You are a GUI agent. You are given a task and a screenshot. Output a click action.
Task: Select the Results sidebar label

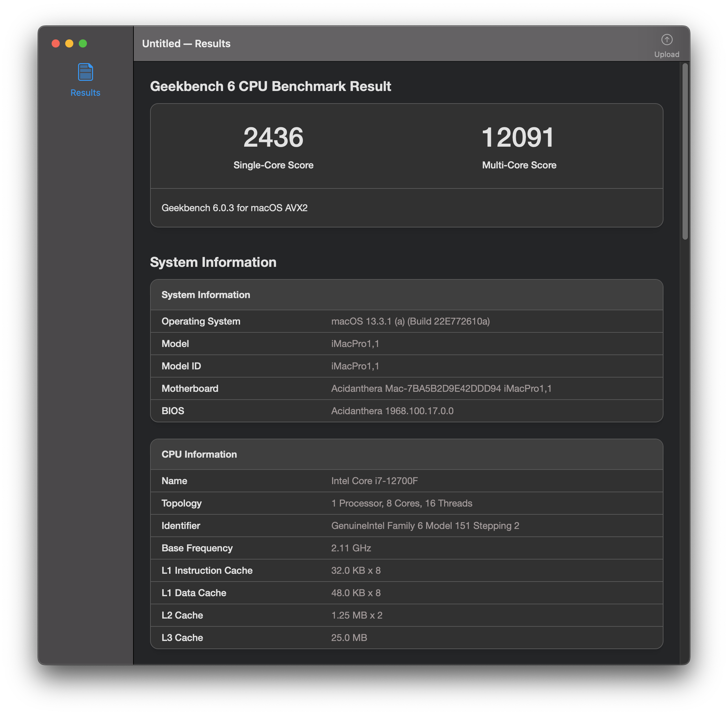[x=85, y=93]
